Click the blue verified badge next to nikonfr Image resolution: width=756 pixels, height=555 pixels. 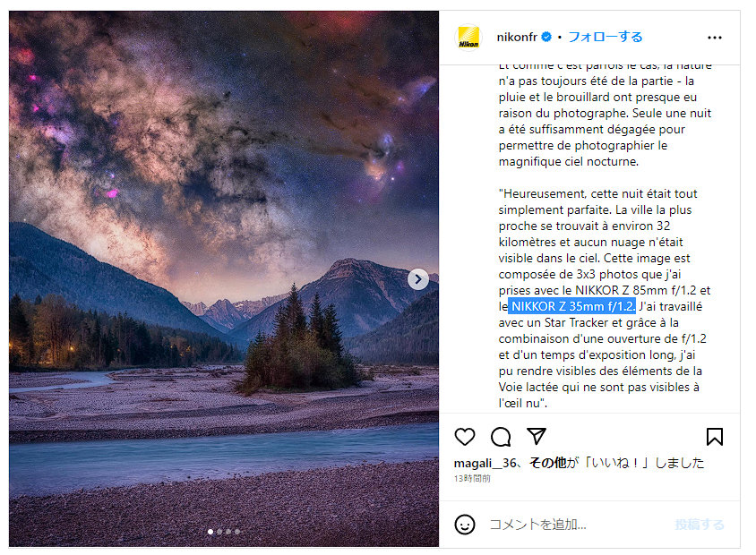click(x=546, y=37)
